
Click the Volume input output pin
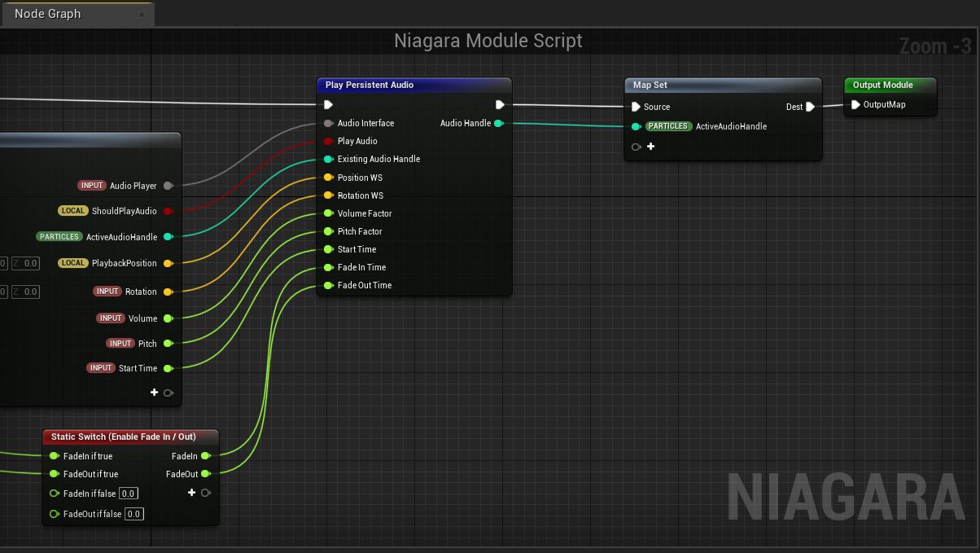168,318
